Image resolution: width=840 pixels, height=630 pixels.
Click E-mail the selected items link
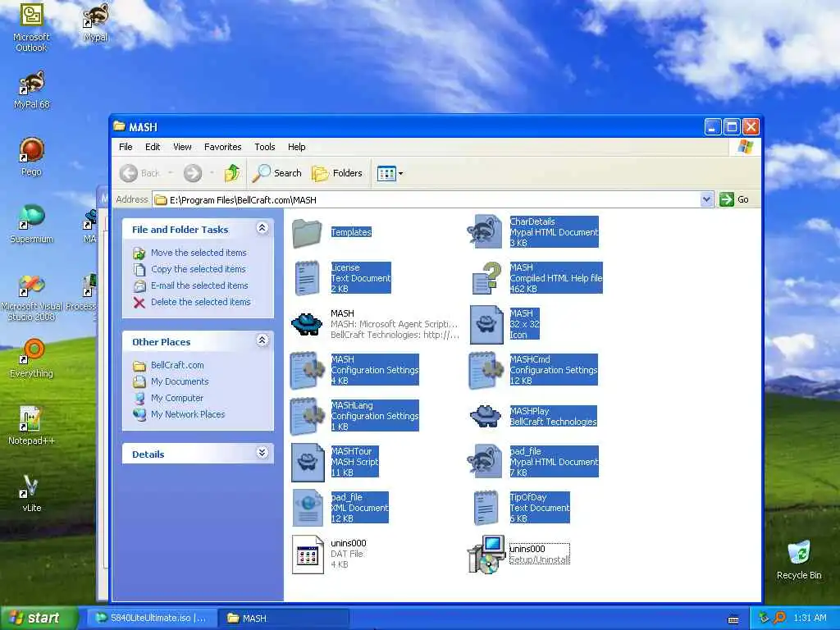199,285
